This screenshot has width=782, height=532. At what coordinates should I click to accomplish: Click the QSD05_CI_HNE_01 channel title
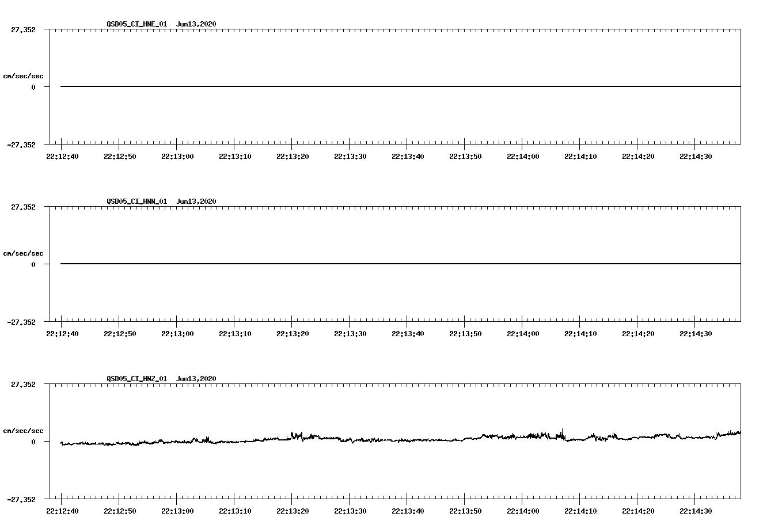137,24
